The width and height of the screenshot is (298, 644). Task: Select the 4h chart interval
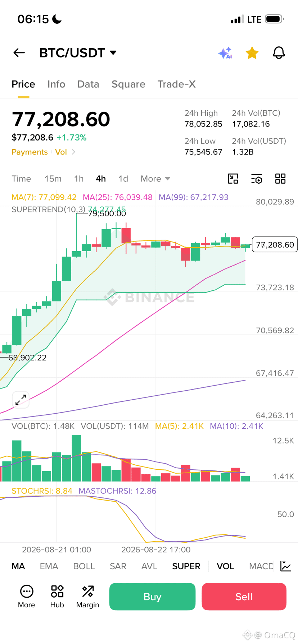[101, 179]
